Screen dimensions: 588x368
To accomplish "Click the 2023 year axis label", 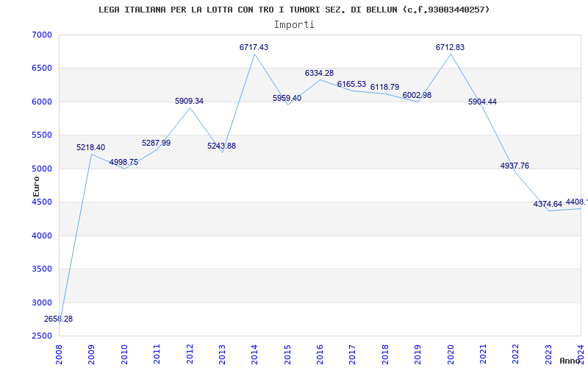I will [548, 354].
